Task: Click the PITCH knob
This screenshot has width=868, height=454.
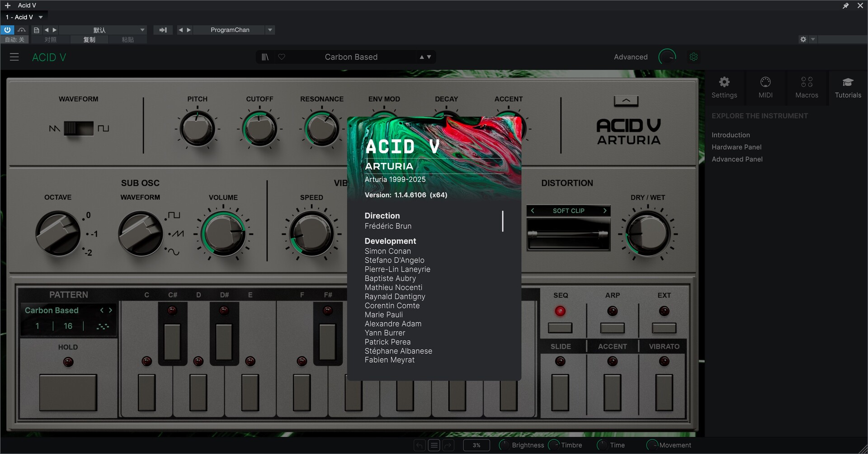Action: coord(198,128)
